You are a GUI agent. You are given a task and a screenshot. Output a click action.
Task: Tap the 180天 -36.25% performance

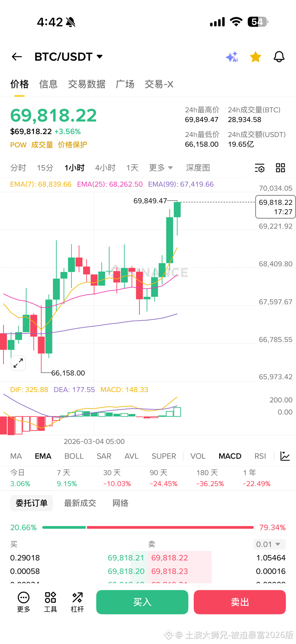click(210, 478)
